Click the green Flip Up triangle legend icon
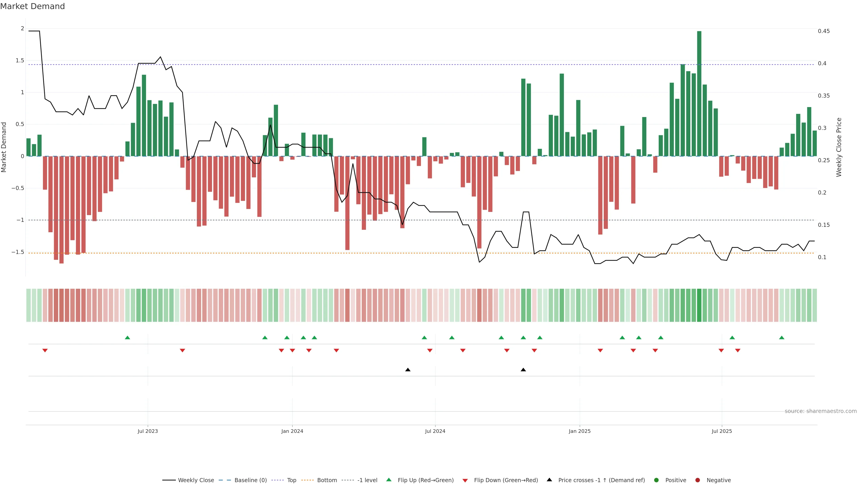The width and height of the screenshot is (868, 488). coord(389,480)
